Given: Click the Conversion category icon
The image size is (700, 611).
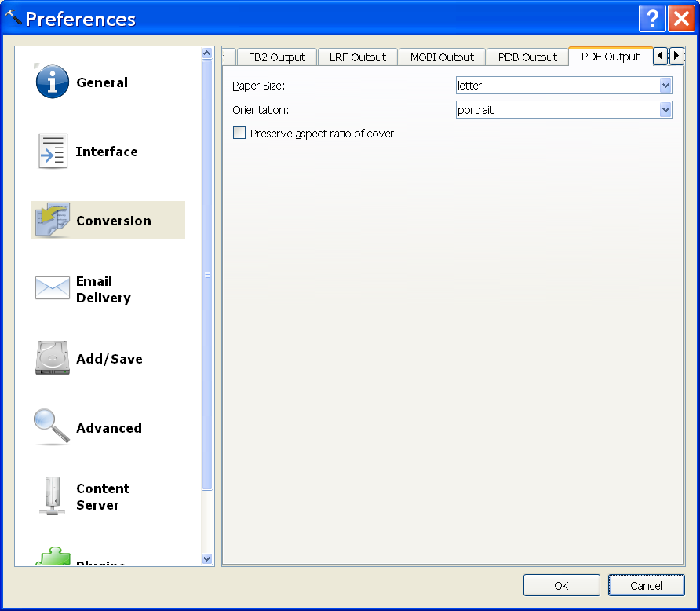Looking at the screenshot, I should tap(53, 220).
